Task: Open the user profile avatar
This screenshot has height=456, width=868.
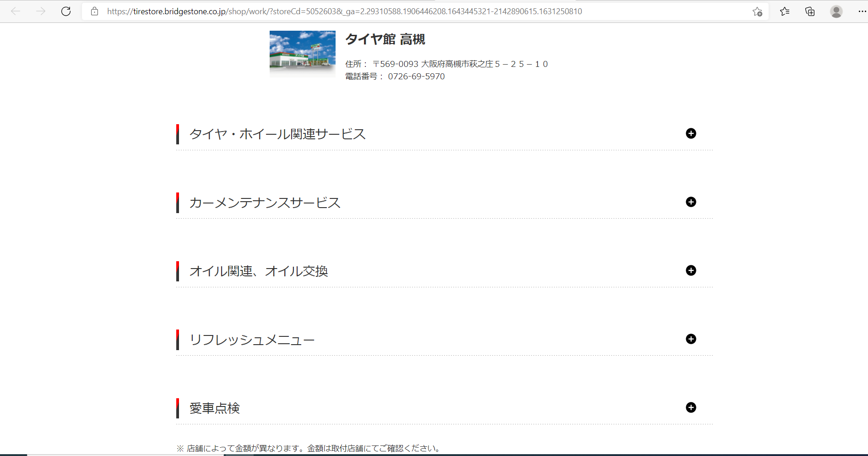Action: pyautogui.click(x=836, y=11)
